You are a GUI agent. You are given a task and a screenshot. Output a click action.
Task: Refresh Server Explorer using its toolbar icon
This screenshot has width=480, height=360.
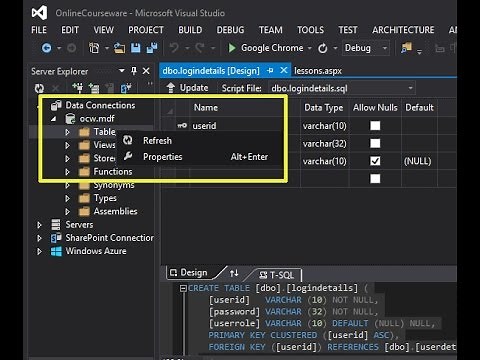tap(39, 88)
